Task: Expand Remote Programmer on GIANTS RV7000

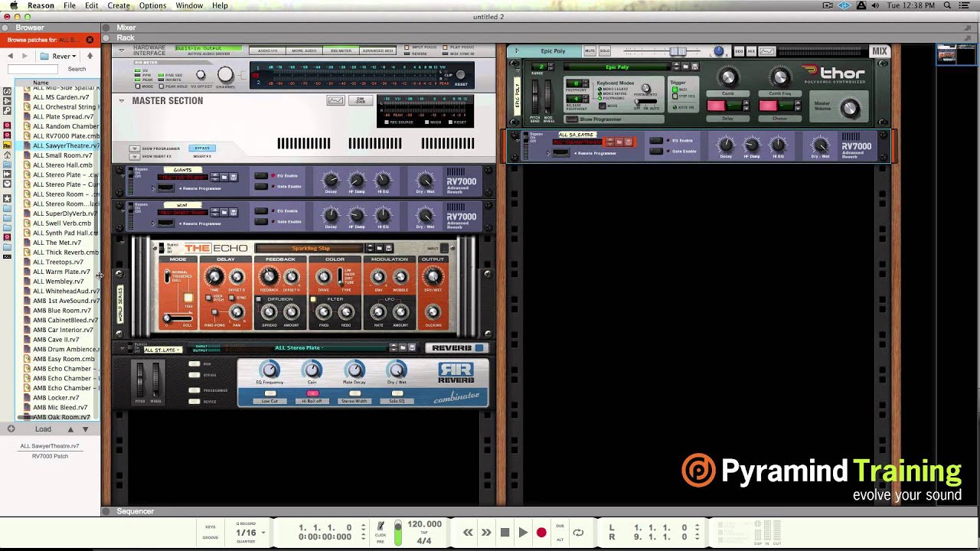Action: click(x=153, y=188)
